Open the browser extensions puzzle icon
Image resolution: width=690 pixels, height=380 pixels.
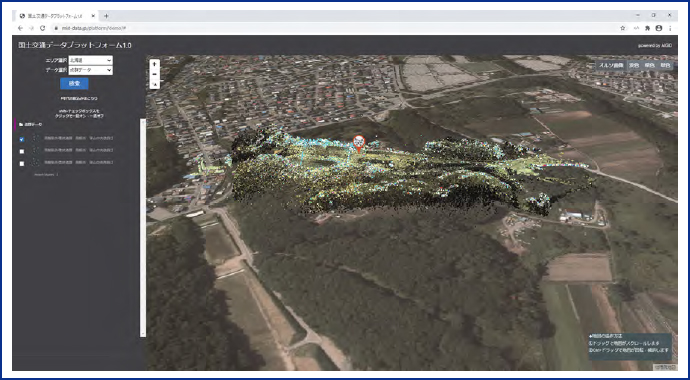[647, 28]
